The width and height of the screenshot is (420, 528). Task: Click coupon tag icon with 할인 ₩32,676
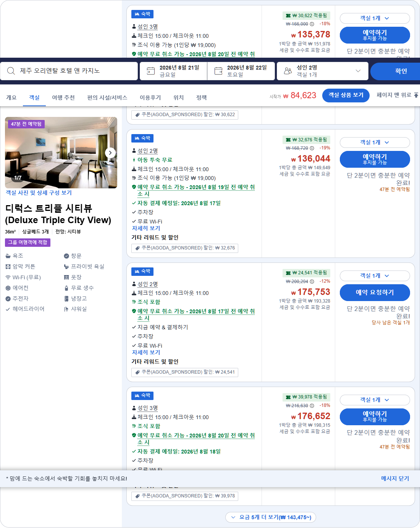click(x=137, y=248)
